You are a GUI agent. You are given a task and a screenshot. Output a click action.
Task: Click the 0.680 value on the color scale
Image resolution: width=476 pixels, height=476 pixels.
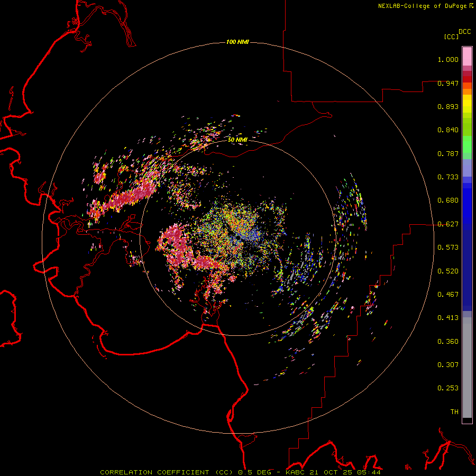click(448, 200)
